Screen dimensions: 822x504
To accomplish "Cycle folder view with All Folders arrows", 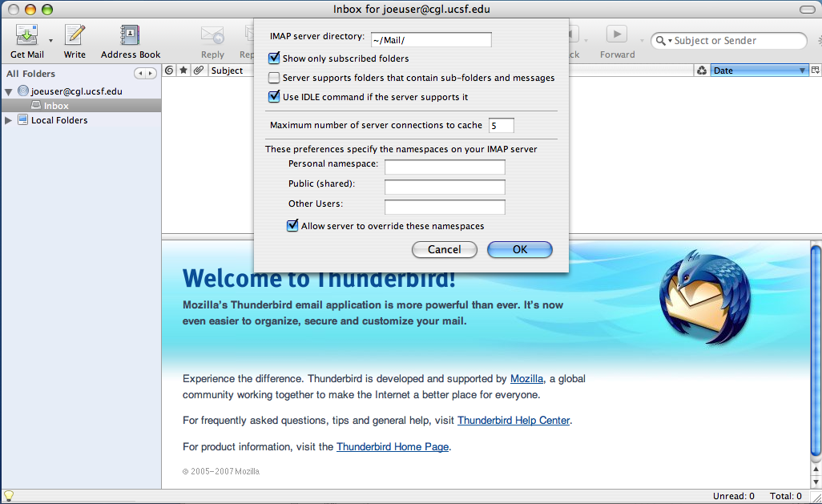I will pos(145,74).
